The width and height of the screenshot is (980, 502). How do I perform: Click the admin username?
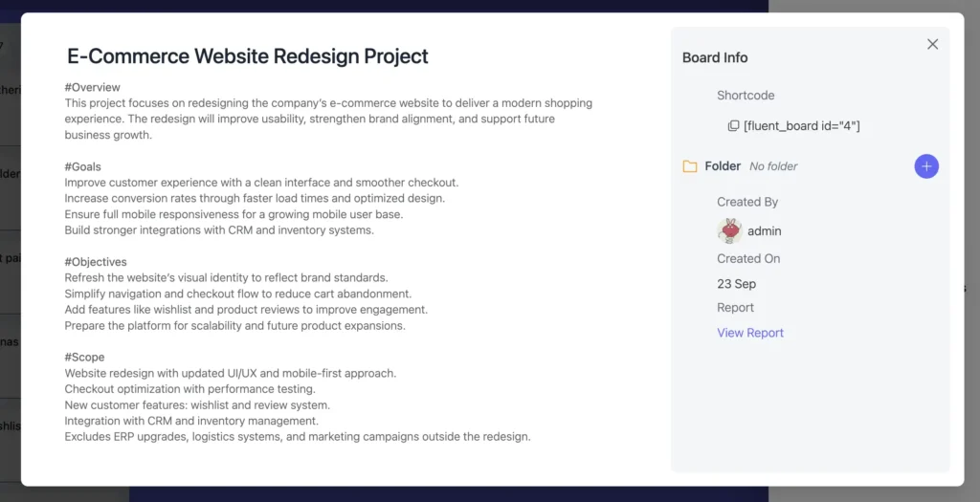point(765,230)
